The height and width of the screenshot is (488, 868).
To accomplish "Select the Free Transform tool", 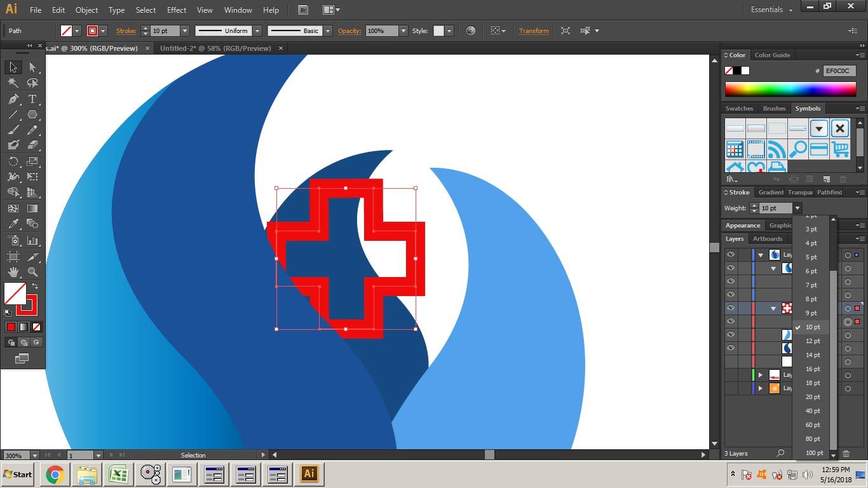I will coord(32,177).
